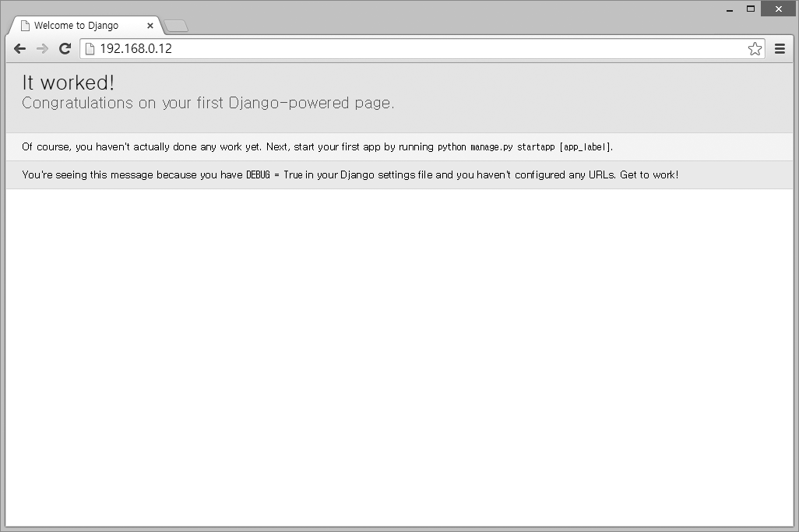Image resolution: width=799 pixels, height=532 pixels.
Task: Minimize the browser window
Action: (730, 9)
